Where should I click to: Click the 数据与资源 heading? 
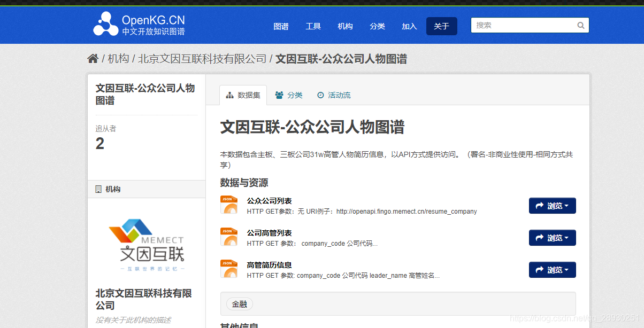pyautogui.click(x=244, y=183)
